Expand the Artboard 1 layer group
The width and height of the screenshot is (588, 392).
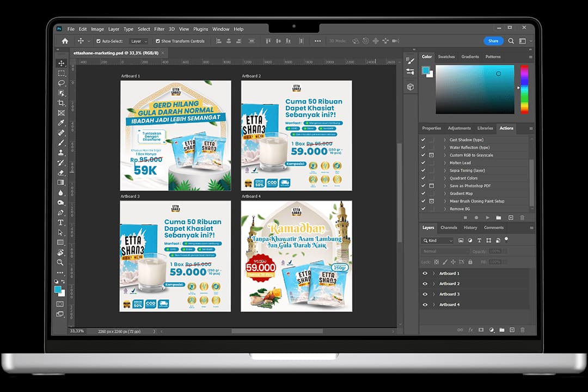tap(433, 273)
